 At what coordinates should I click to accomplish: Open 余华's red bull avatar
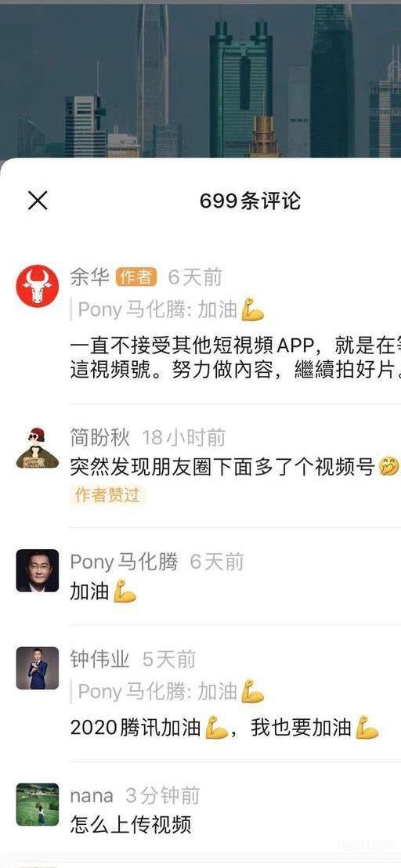click(37, 286)
